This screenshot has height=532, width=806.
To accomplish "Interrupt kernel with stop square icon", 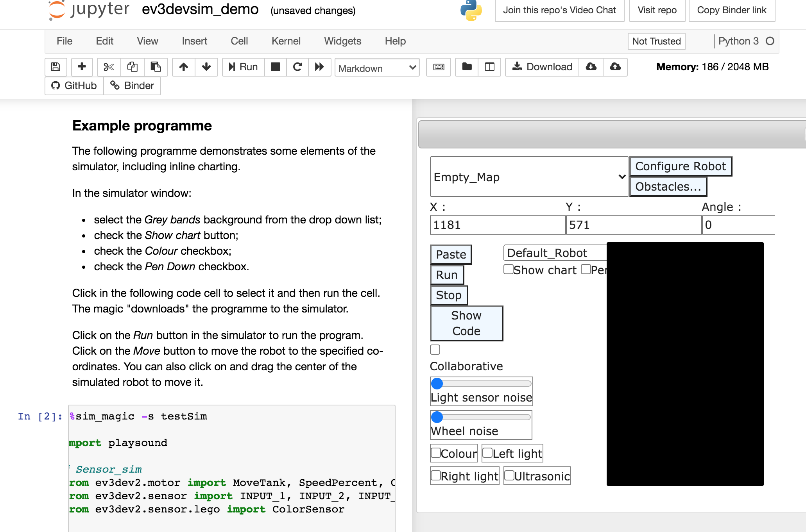I will click(276, 67).
